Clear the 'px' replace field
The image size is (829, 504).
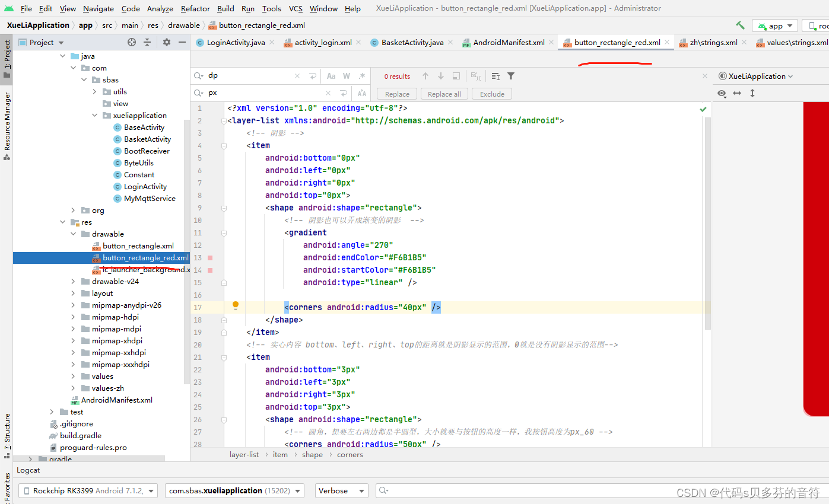329,93
